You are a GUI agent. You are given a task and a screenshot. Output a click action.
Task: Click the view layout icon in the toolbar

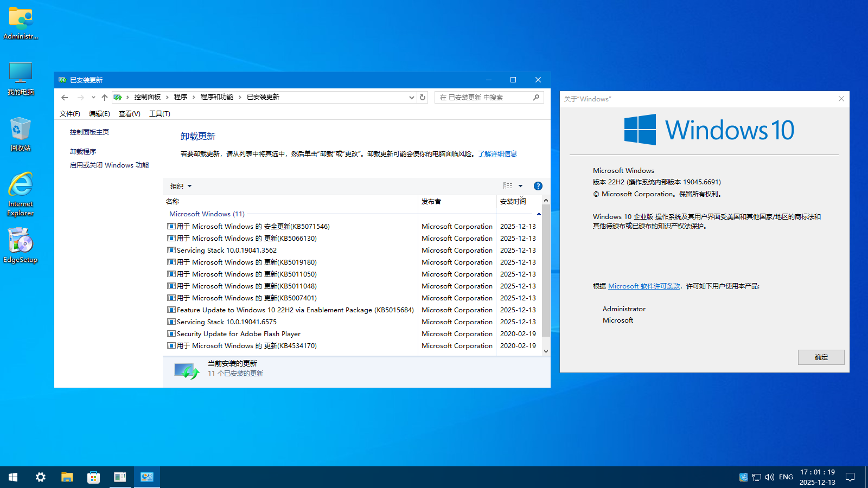(508, 186)
